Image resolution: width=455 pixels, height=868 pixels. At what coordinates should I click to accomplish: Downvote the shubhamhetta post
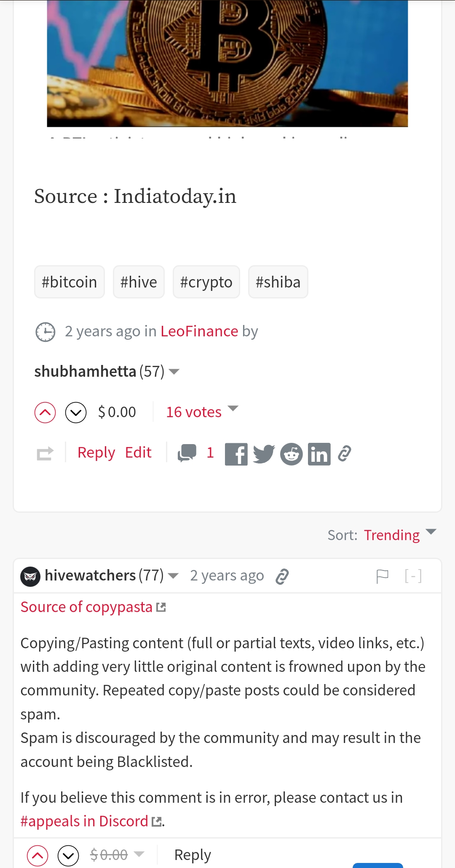click(76, 413)
